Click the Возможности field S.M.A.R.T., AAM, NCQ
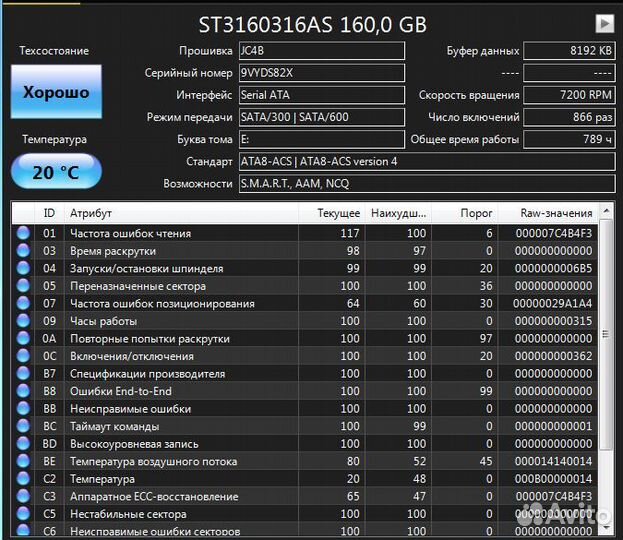The height and width of the screenshot is (540, 623). (427, 184)
